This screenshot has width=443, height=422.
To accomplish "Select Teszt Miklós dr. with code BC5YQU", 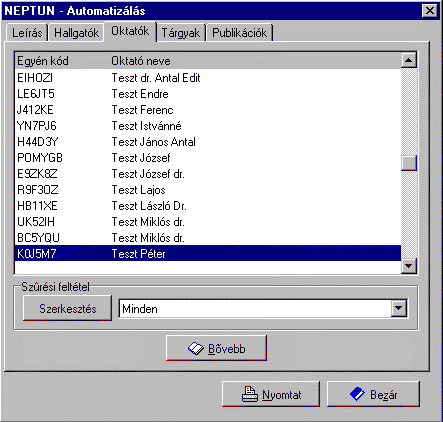I will 208,238.
